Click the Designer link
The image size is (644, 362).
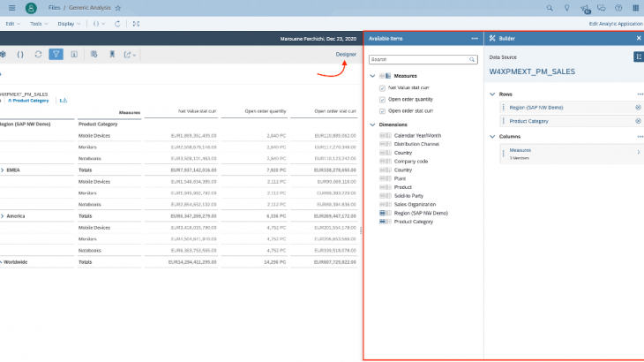pyautogui.click(x=348, y=55)
